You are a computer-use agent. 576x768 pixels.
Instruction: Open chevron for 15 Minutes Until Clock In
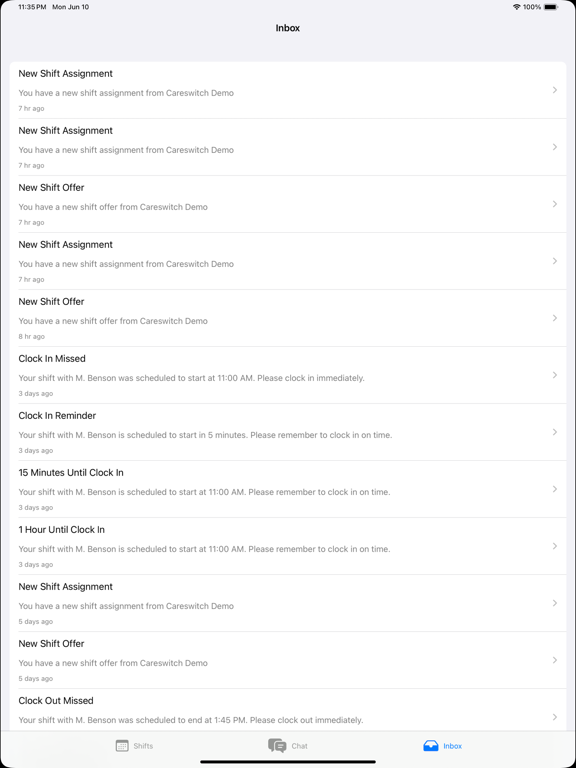pos(554,489)
